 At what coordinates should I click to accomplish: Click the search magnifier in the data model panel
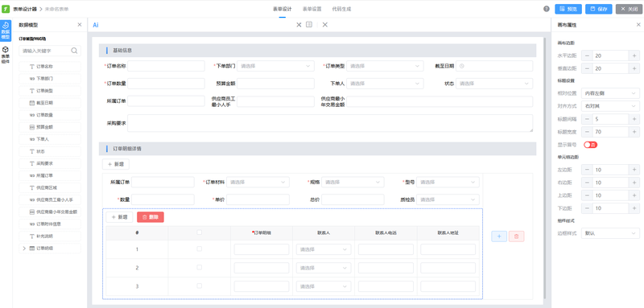coord(74,51)
